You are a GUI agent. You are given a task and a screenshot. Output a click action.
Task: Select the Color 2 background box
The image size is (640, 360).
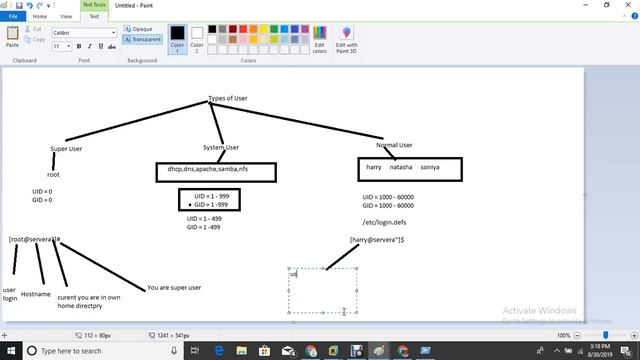[x=197, y=39]
